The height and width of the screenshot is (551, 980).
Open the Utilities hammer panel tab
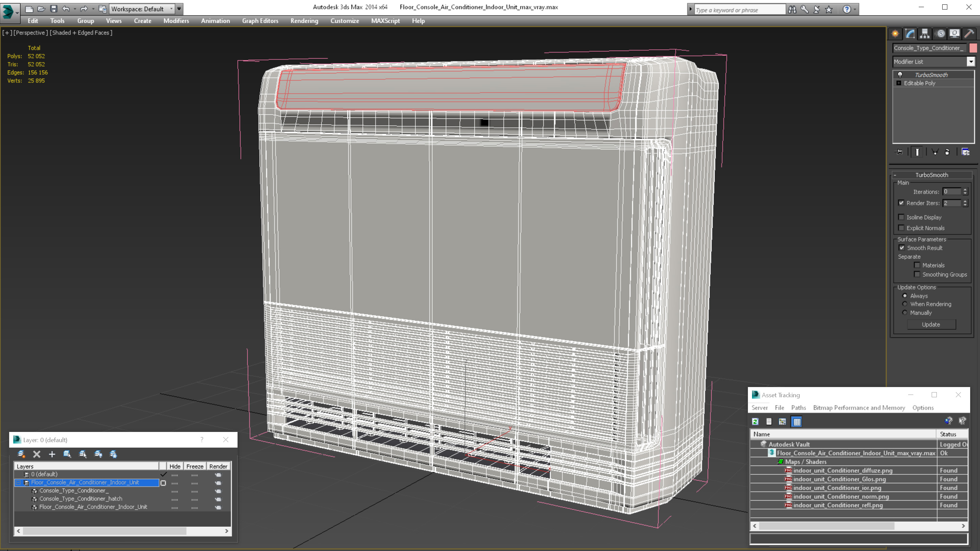point(969,33)
